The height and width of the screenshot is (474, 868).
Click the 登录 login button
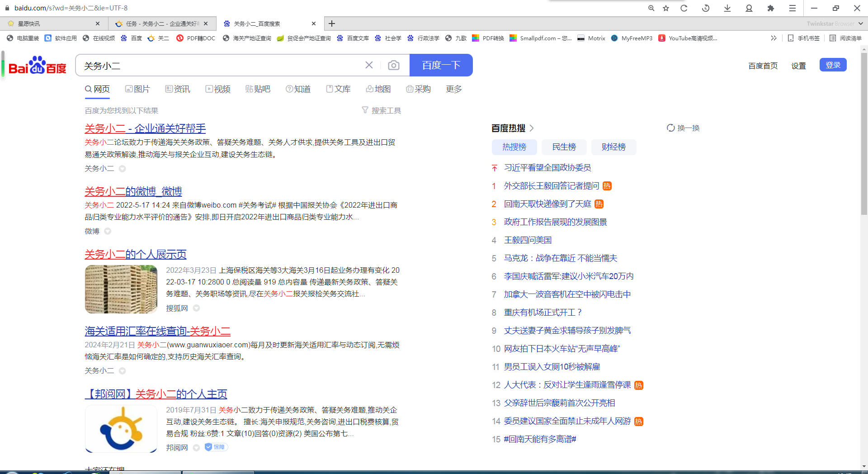coord(833,65)
